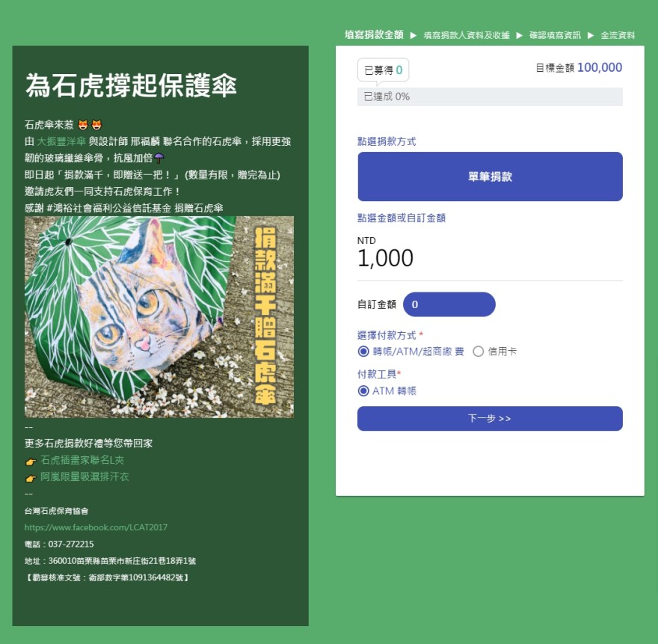The image size is (658, 644).
Task: Click arrow icon before 金流資料 step
Action: click(x=591, y=35)
